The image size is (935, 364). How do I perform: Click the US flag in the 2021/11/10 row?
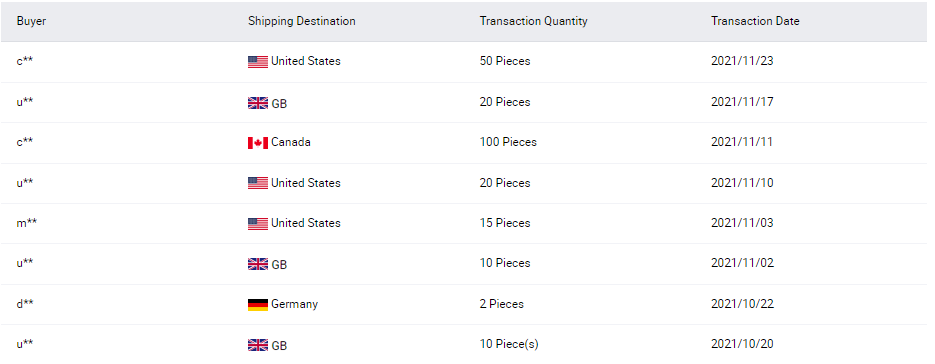click(258, 183)
